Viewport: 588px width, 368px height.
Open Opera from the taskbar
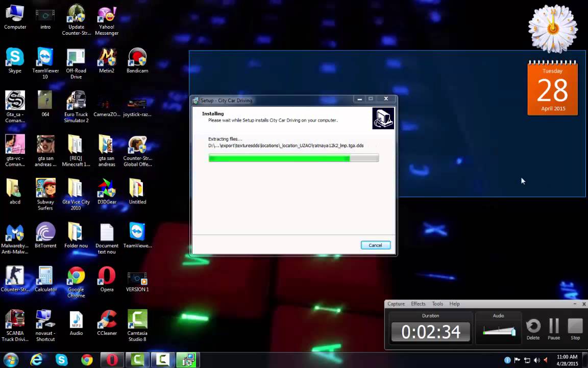pyautogui.click(x=112, y=360)
